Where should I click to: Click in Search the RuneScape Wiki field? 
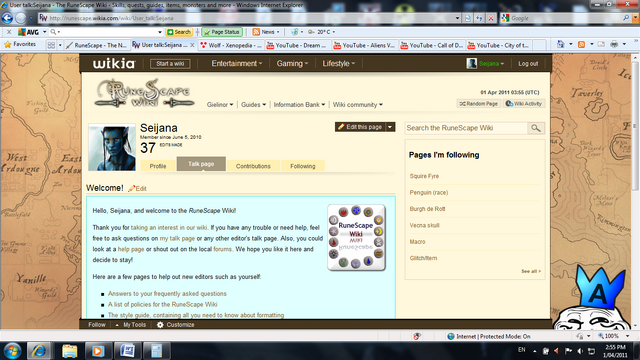(466, 128)
